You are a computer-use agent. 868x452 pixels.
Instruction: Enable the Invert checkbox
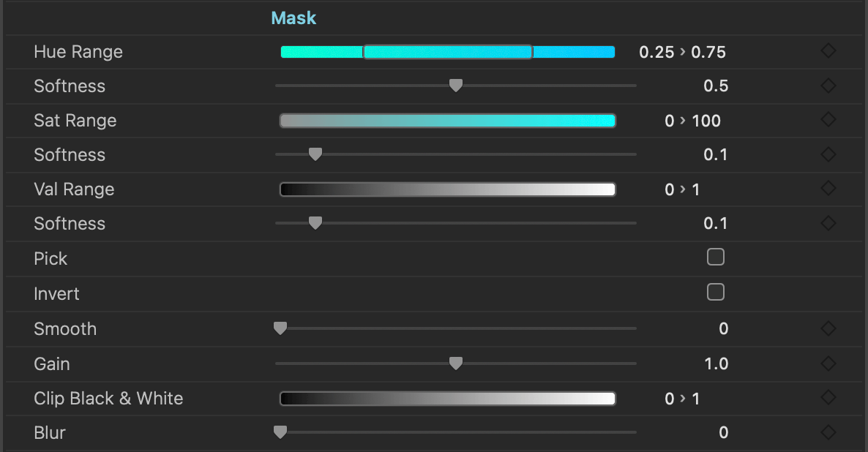[716, 293]
